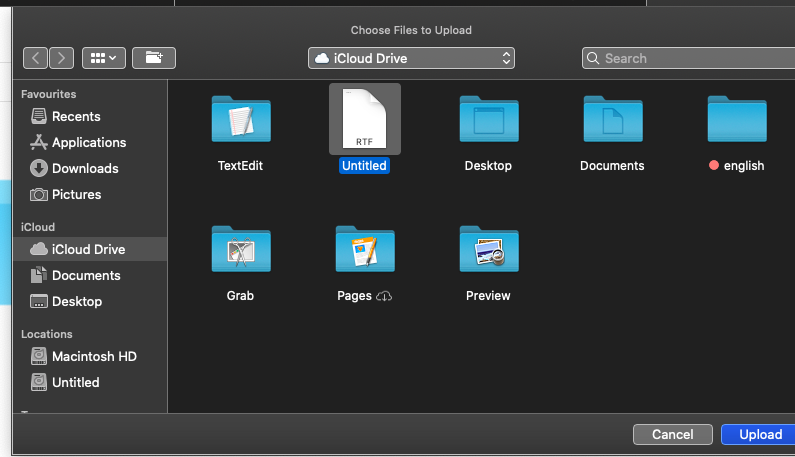
Task: Select the TextEdit folder icon
Action: tap(241, 119)
